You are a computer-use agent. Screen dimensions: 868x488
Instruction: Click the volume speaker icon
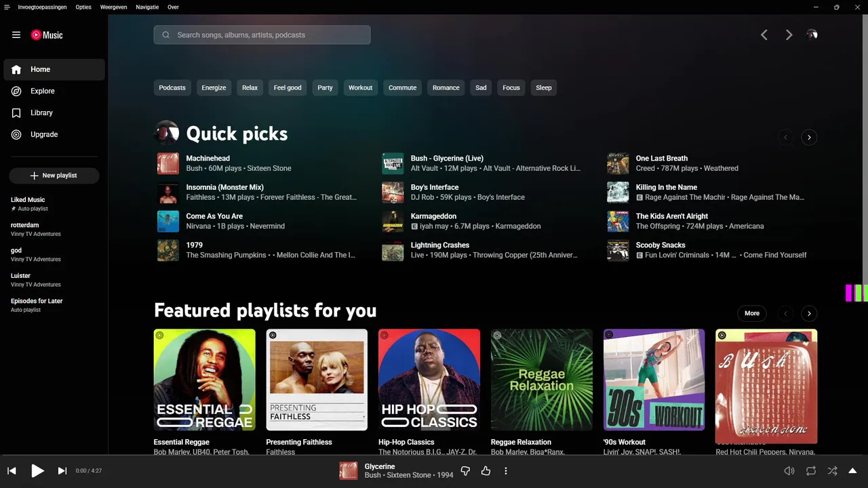789,470
